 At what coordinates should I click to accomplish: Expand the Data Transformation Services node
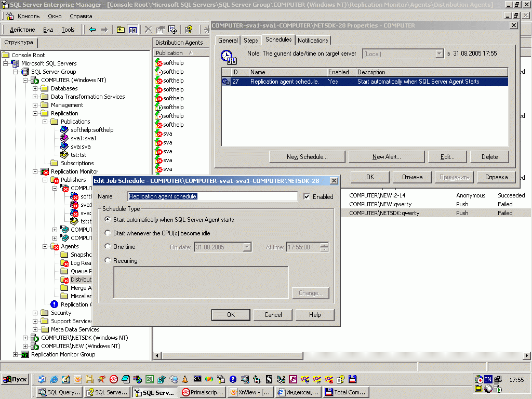click(35, 97)
